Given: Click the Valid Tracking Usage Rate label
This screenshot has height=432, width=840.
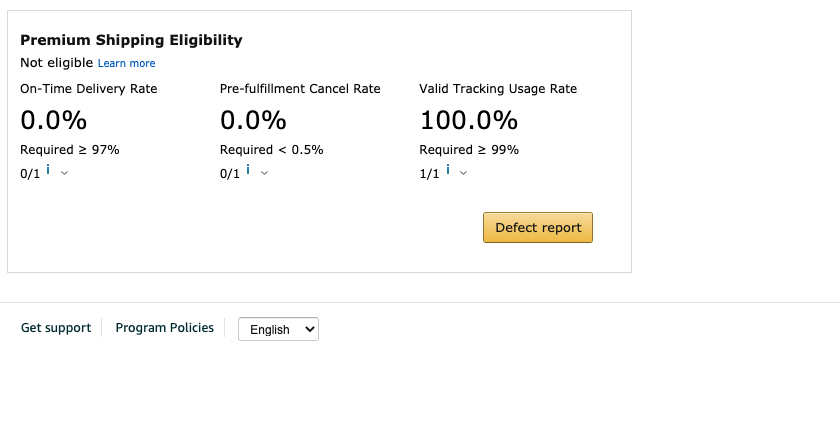Looking at the screenshot, I should click(x=498, y=89).
